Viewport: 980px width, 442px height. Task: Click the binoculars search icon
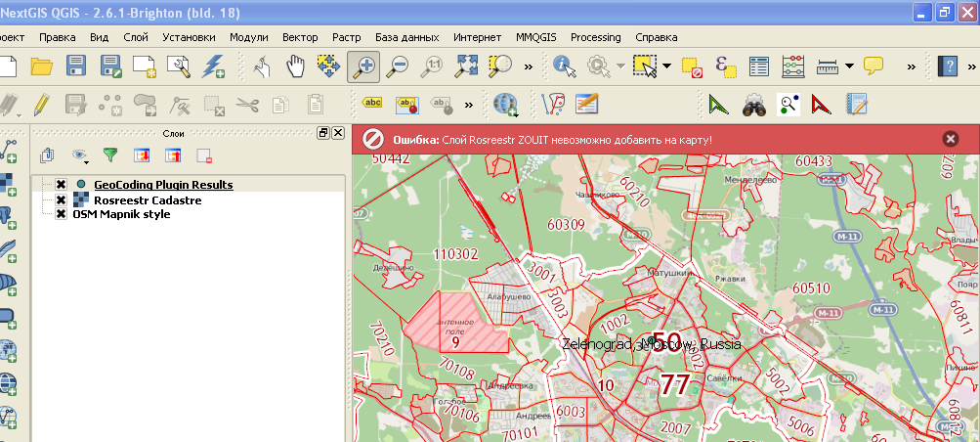(752, 105)
